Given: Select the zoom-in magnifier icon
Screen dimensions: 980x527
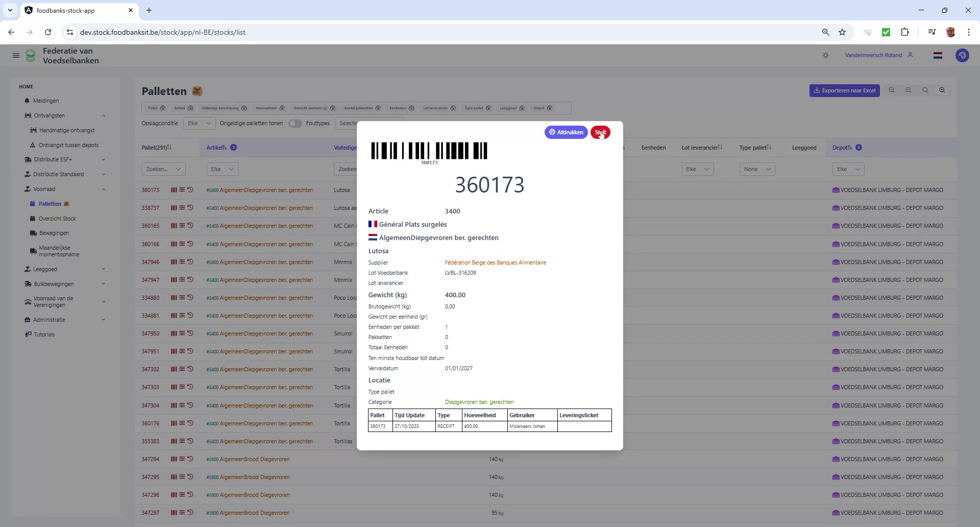Looking at the screenshot, I should coord(942,90).
